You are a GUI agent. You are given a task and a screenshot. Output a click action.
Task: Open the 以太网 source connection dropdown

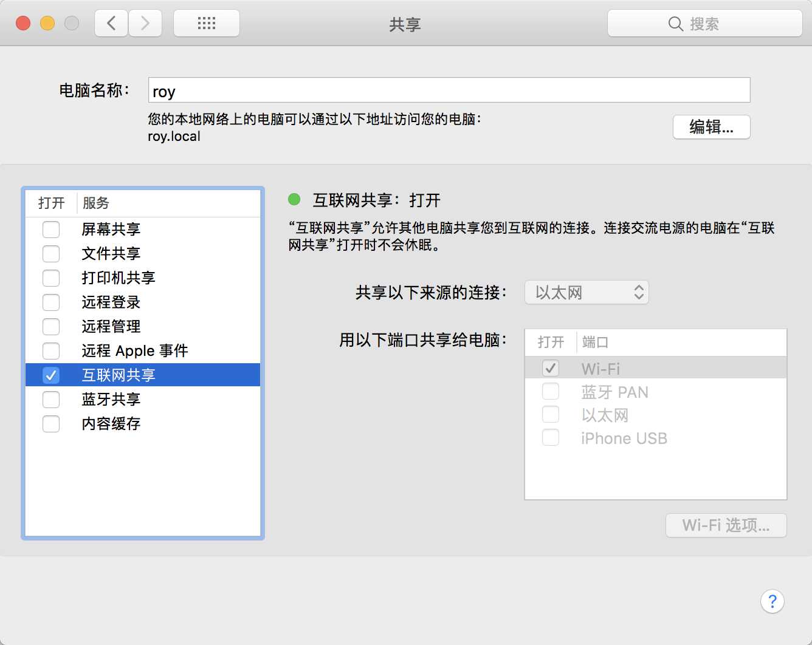587,292
